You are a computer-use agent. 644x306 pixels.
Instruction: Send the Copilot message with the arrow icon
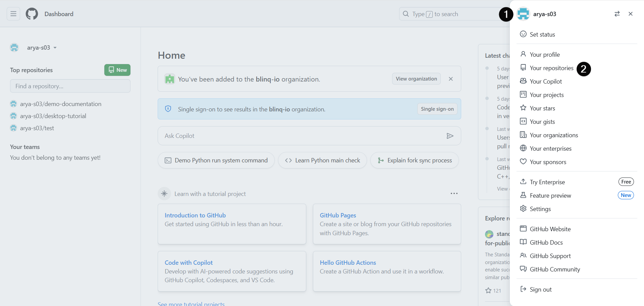[450, 136]
